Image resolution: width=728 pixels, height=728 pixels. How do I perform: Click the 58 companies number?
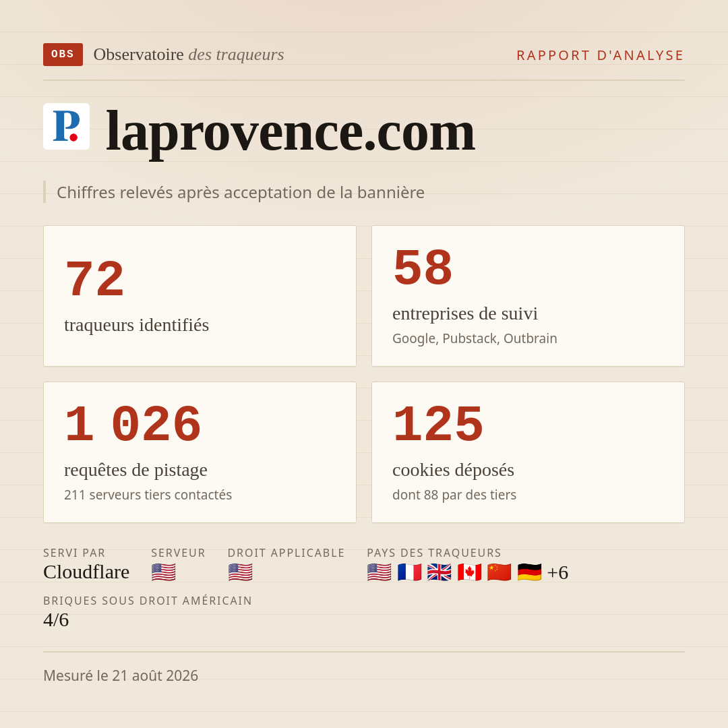click(x=423, y=268)
